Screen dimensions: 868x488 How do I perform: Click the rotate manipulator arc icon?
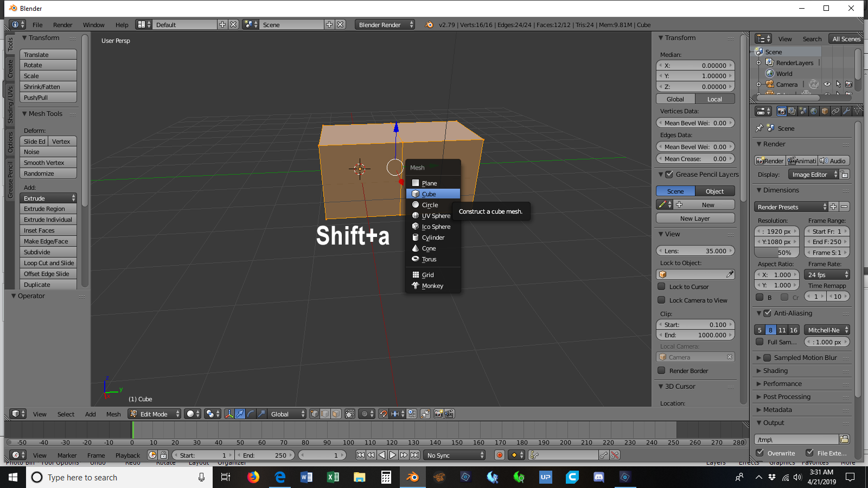251,414
